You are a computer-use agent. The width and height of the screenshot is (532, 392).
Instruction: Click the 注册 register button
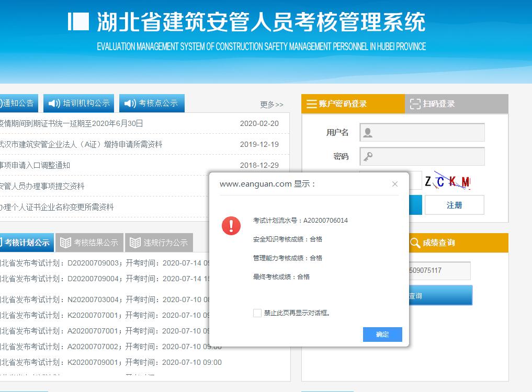tap(454, 205)
